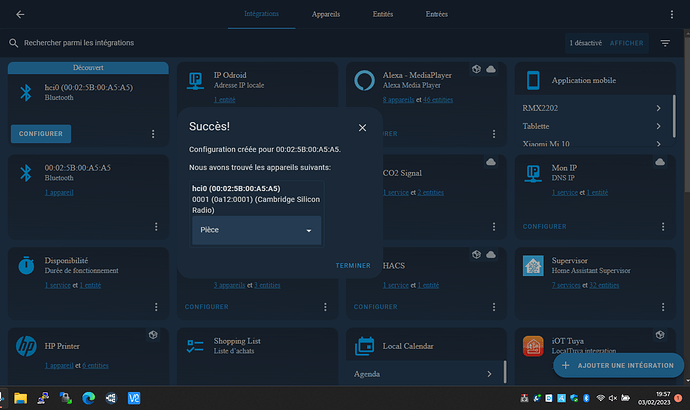Click the Application mobile list scrollbar
This screenshot has width=690, height=410.
tap(674, 116)
